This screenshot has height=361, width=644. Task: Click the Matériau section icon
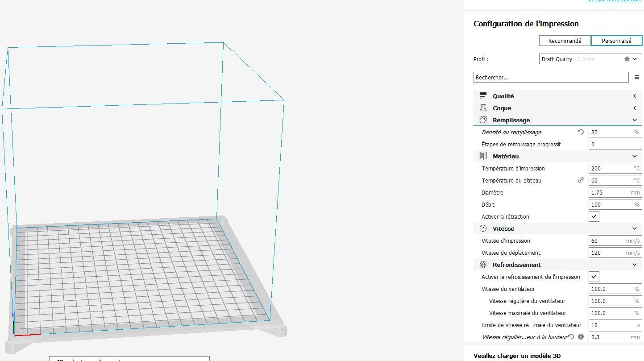pos(483,156)
